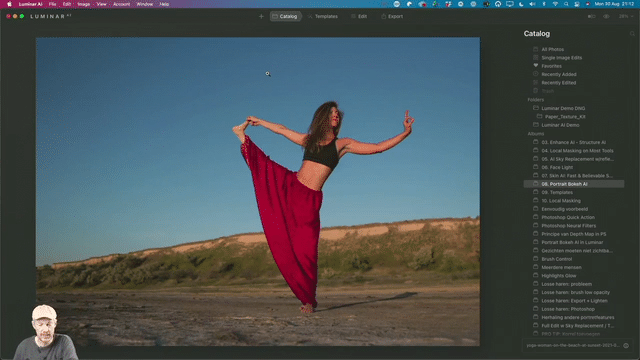Click the Wi-Fi icon in the menu bar

[x=555, y=4]
